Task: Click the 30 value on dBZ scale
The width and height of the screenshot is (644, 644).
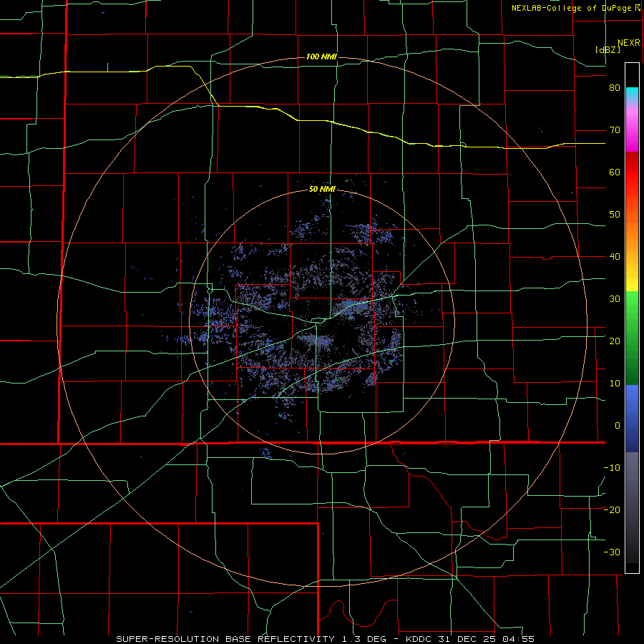Action: [615, 299]
